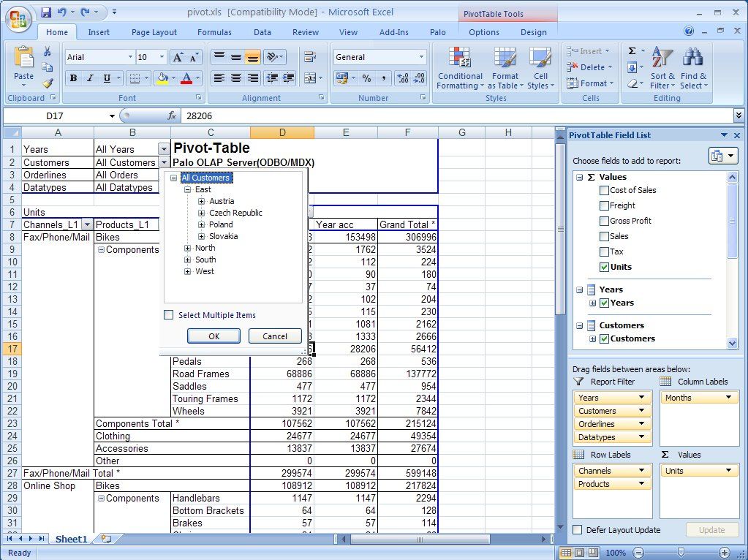The width and height of the screenshot is (748, 560).
Task: Cancel the customer filter dialog
Action: coord(275,336)
